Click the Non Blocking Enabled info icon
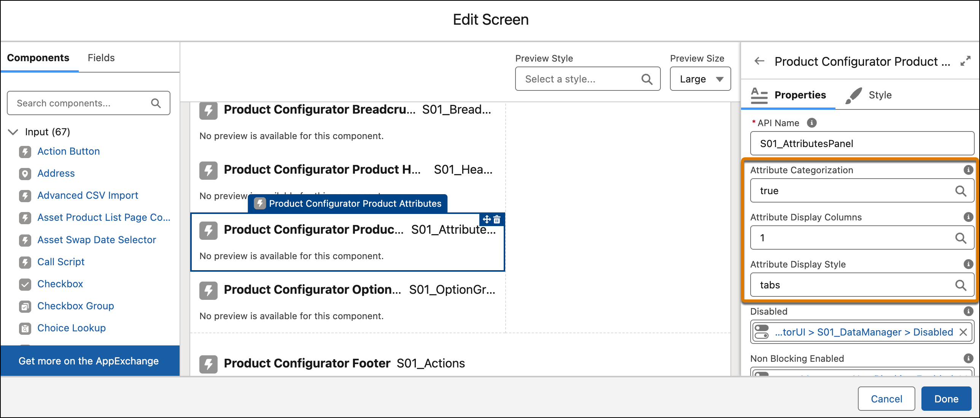The width and height of the screenshot is (980, 418). [x=968, y=358]
